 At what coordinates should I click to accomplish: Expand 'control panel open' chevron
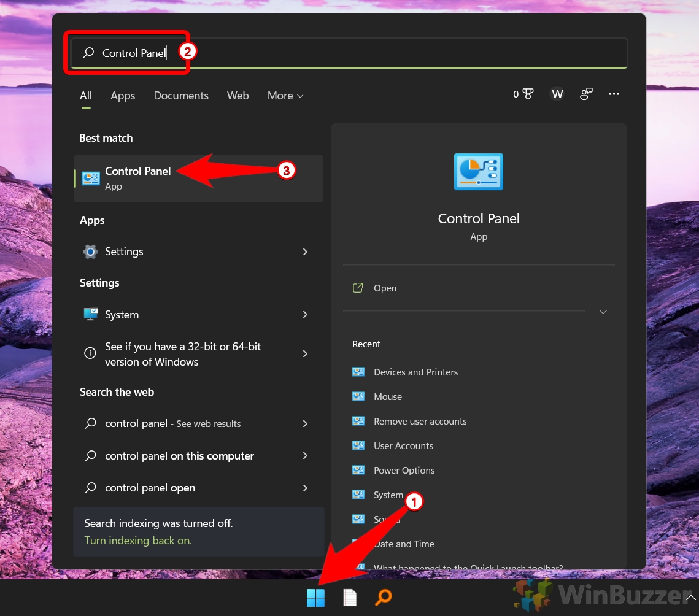coord(305,488)
